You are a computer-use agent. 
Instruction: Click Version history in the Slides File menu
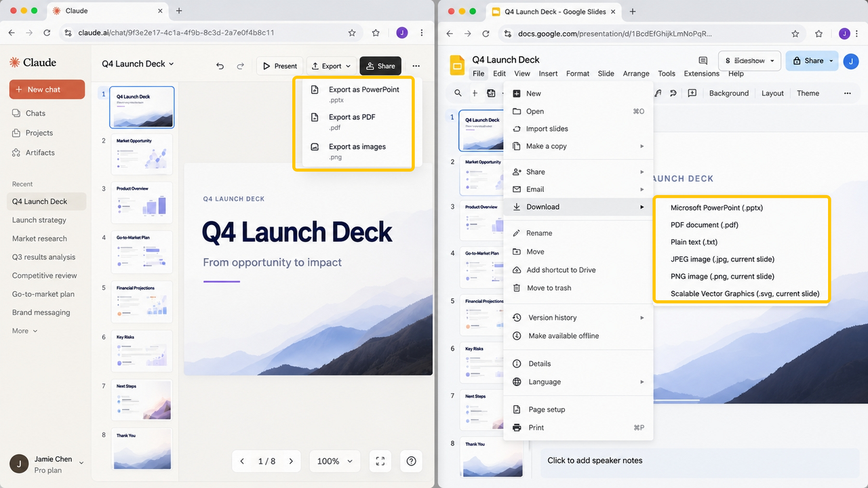click(x=578, y=318)
